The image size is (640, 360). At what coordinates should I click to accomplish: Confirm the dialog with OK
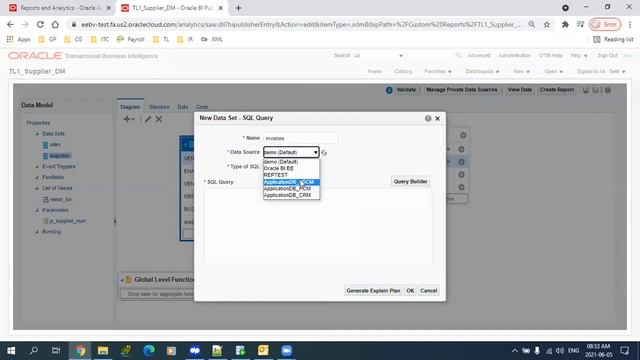pos(410,291)
